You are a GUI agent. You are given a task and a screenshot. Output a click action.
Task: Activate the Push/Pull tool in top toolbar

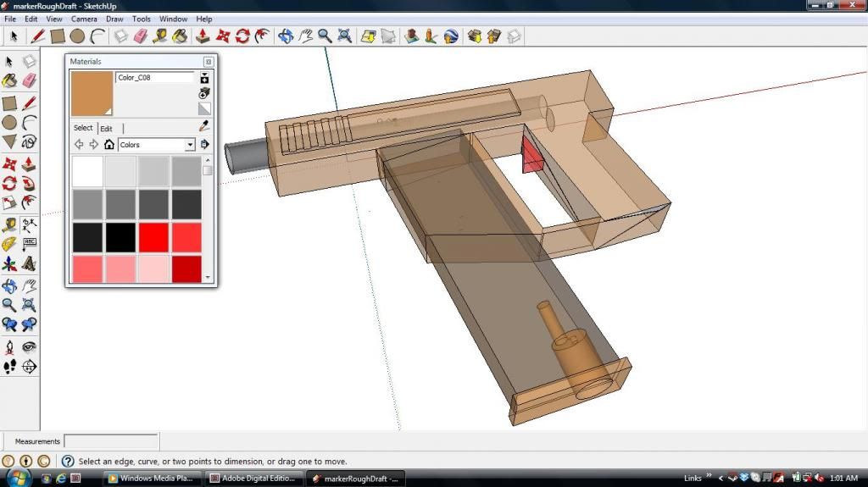point(203,36)
